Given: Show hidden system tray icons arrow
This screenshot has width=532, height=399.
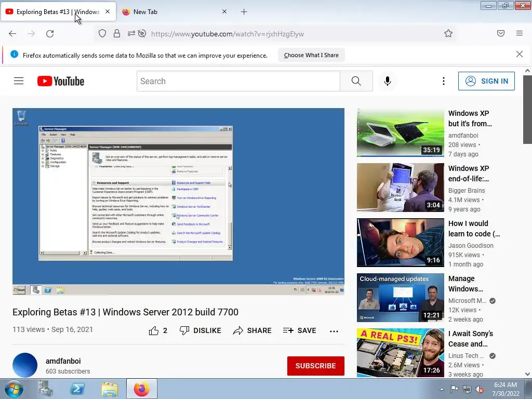Looking at the screenshot, I should pos(442,389).
